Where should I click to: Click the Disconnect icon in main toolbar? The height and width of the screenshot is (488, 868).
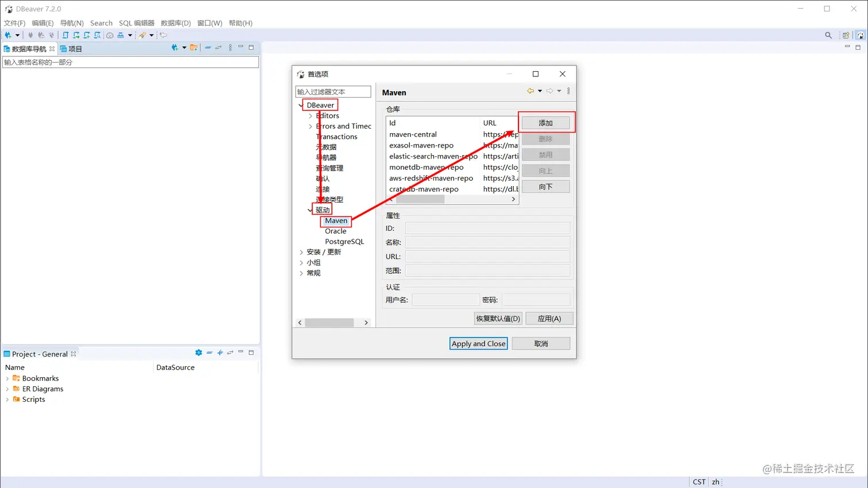(51, 35)
